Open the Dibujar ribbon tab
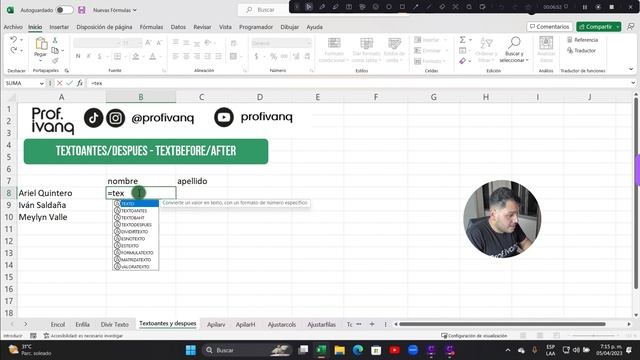The width and height of the screenshot is (640, 360). (289, 27)
